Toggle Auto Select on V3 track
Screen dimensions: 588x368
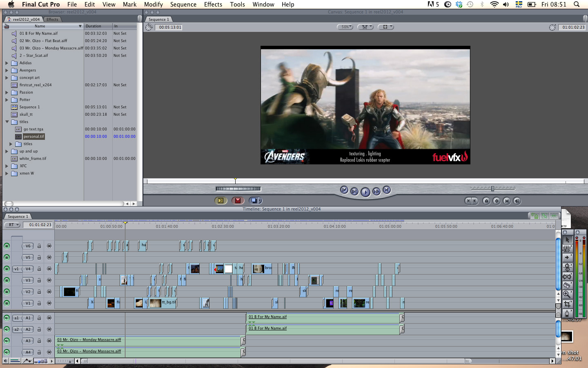point(49,280)
